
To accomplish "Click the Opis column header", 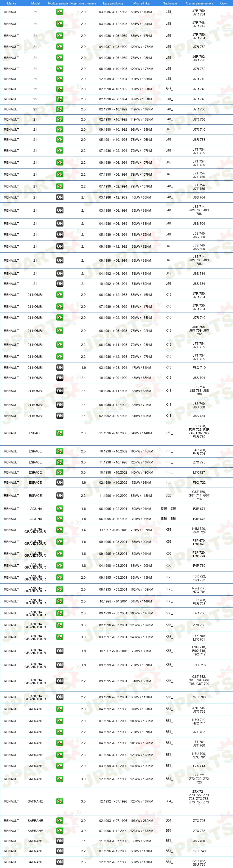I will 223,3.
